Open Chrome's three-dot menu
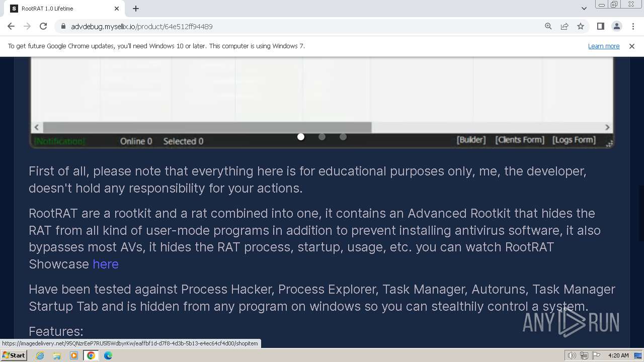 click(x=633, y=26)
